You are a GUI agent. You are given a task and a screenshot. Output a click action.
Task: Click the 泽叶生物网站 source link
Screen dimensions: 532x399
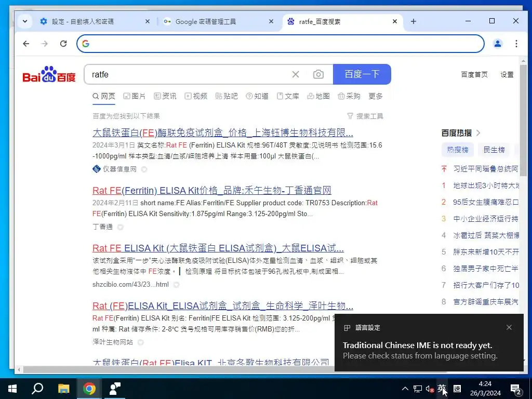pyautogui.click(x=113, y=342)
